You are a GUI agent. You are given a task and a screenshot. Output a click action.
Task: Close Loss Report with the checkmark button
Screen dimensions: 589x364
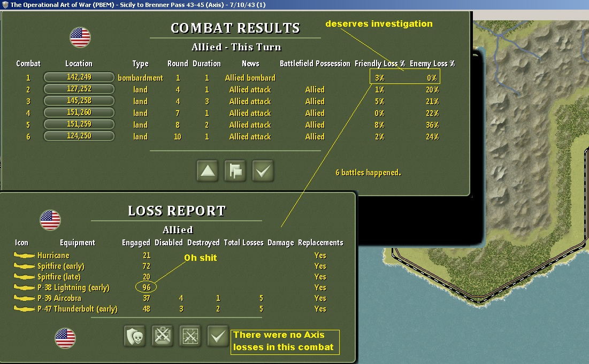[x=218, y=336]
